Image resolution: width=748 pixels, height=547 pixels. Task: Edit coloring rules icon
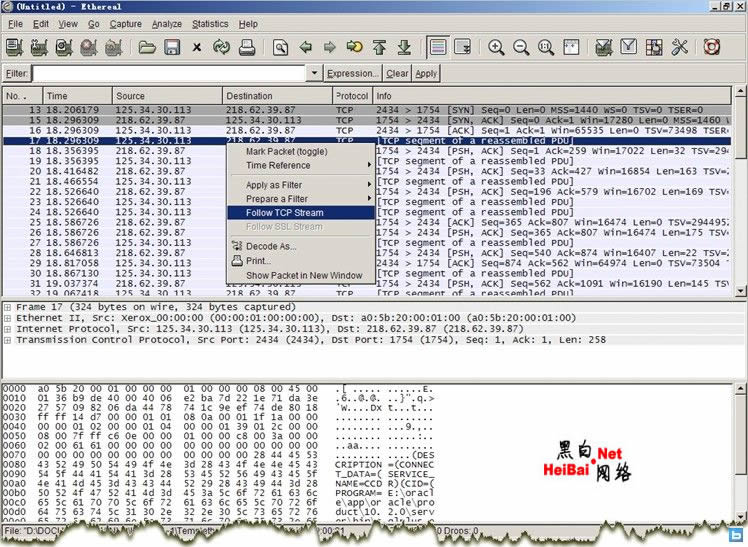[x=654, y=47]
